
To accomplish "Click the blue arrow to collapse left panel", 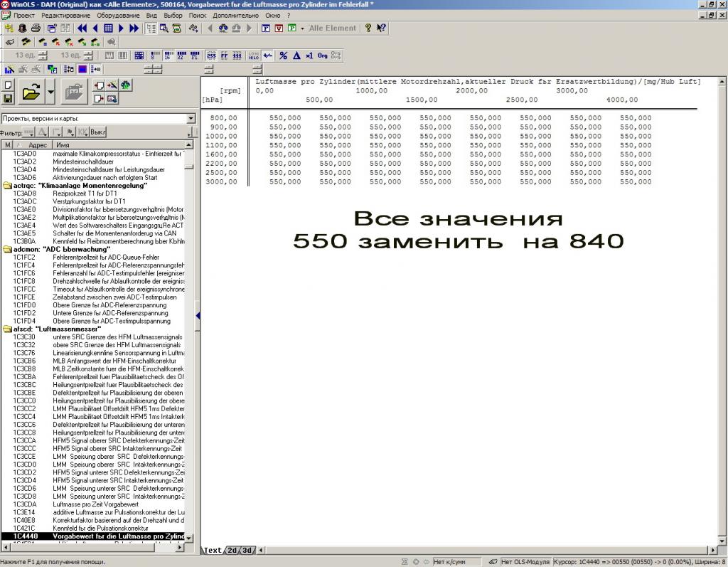I will pyautogui.click(x=198, y=316).
